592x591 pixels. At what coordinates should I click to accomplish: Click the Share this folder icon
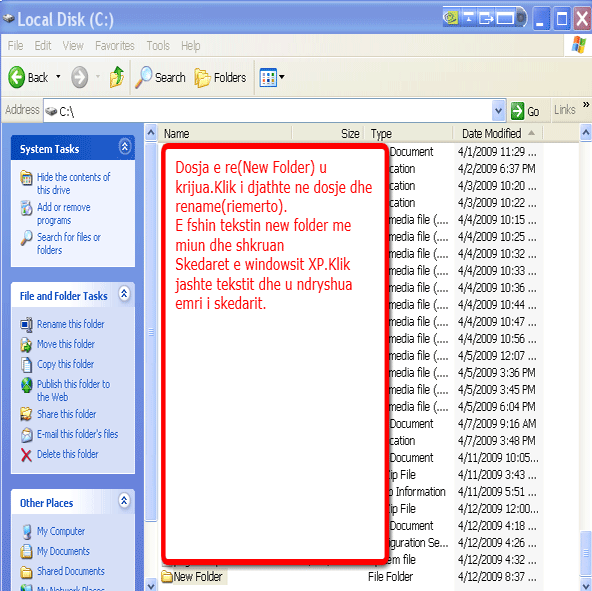coord(26,414)
